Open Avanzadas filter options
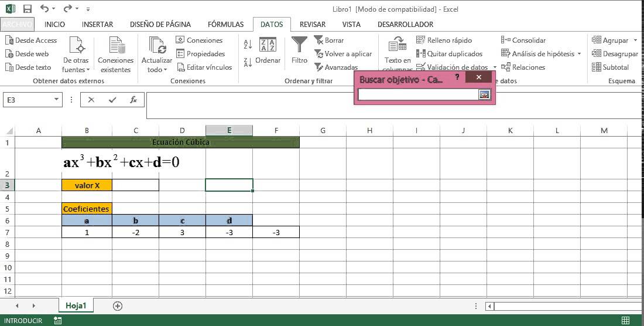The width and height of the screenshot is (644, 326). [x=336, y=67]
